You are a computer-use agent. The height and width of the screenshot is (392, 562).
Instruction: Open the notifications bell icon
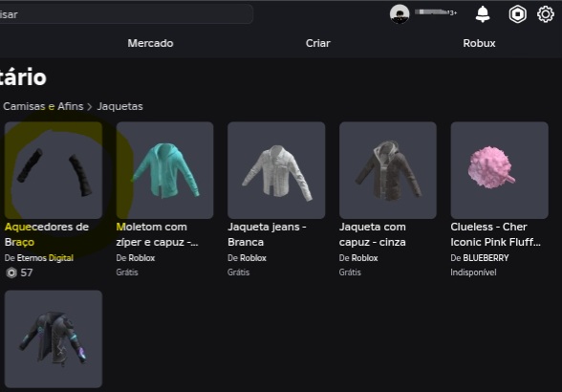click(x=483, y=14)
